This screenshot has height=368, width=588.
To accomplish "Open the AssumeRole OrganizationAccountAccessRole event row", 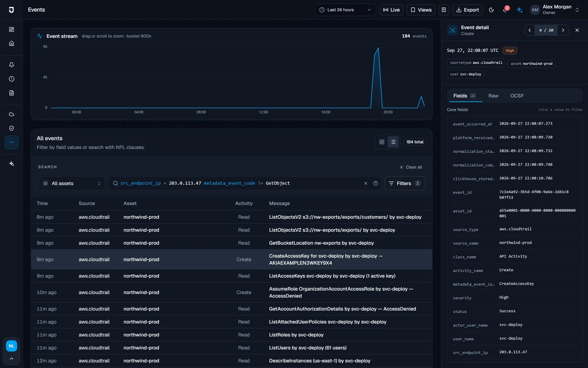I will click(232, 293).
